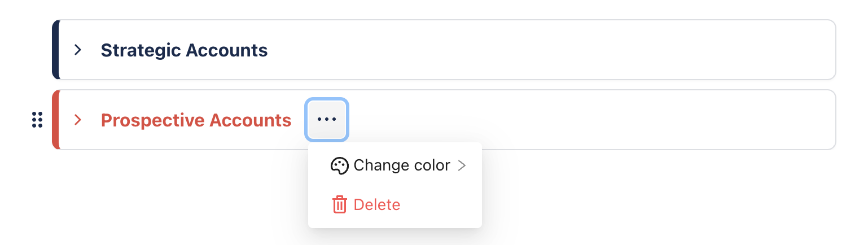Click the Strategic Accounts heading text
Viewport: 868px width, 245px height.
point(184,50)
